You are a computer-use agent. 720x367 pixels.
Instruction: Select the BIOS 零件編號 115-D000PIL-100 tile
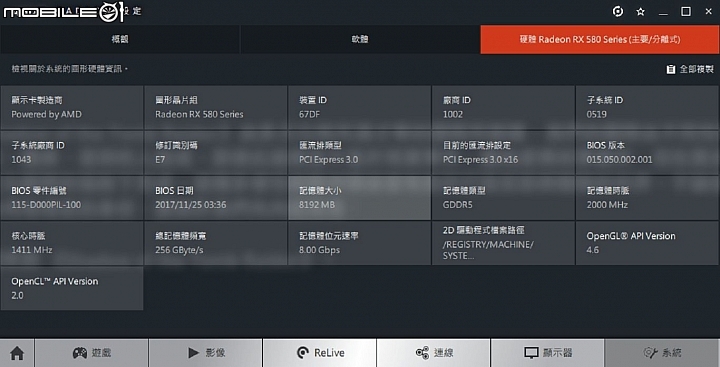pos(72,198)
